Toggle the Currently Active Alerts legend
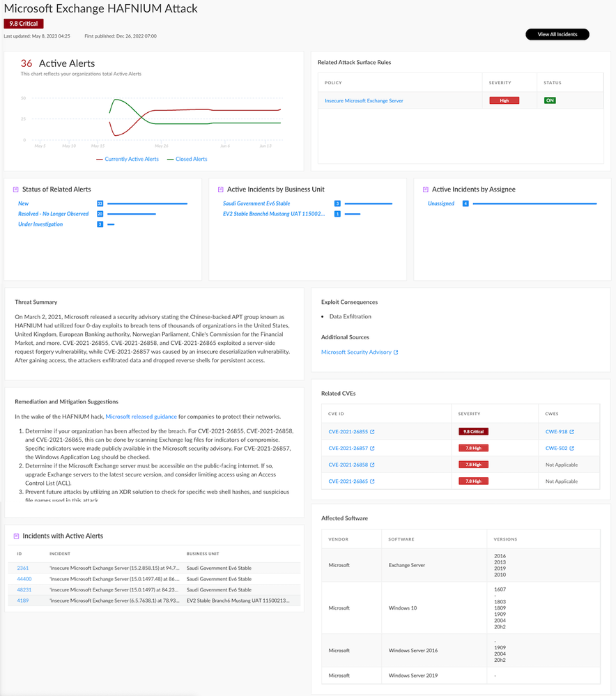This screenshot has height=696, width=616. pos(128,159)
